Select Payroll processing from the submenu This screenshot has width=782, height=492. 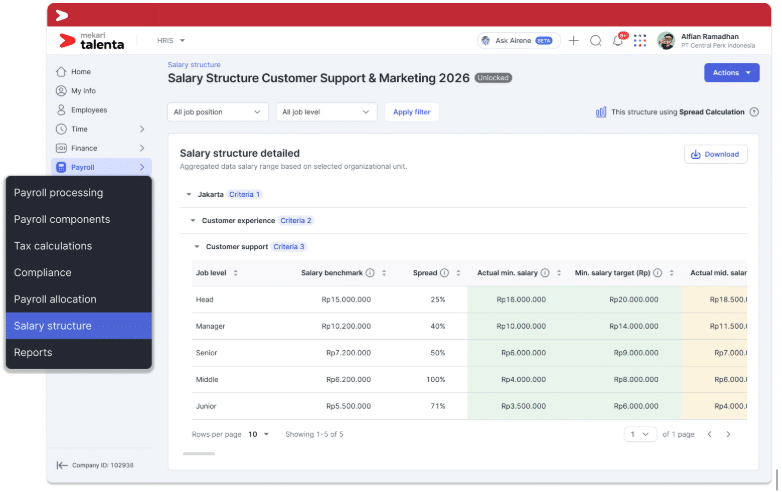click(x=58, y=193)
